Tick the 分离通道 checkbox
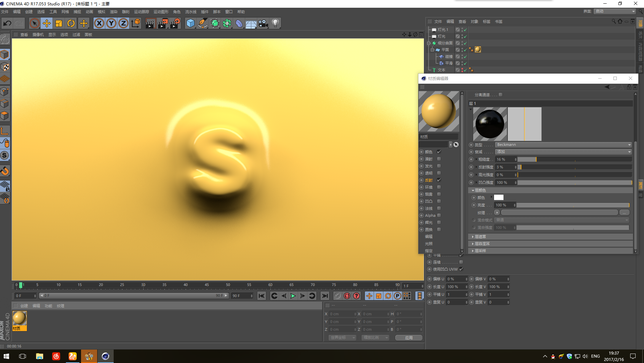 click(x=500, y=95)
